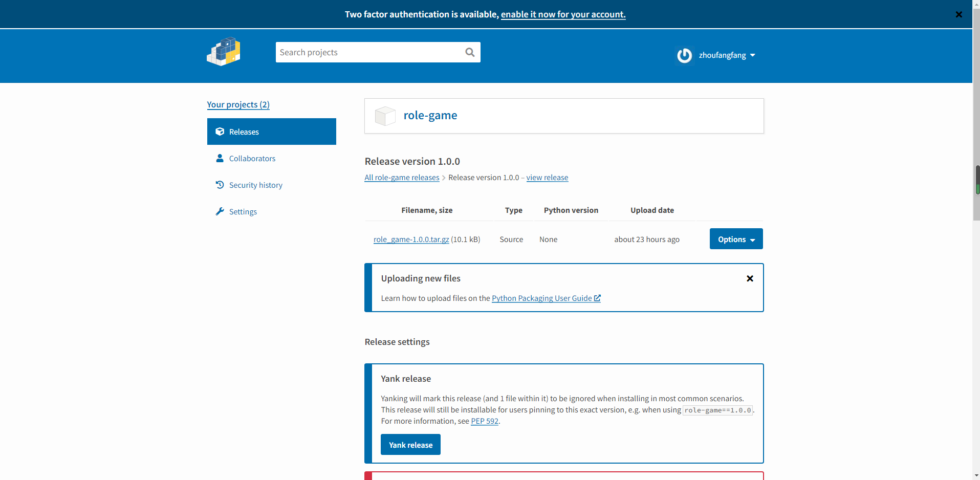The height and width of the screenshot is (480, 980).
Task: Click the view release link
Action: coord(547,178)
